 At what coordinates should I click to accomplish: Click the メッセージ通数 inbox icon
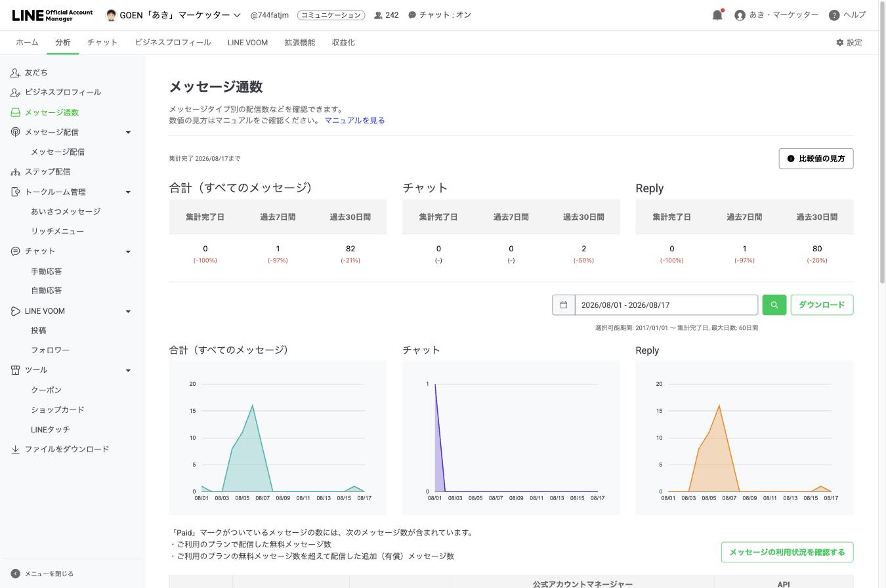pos(15,113)
